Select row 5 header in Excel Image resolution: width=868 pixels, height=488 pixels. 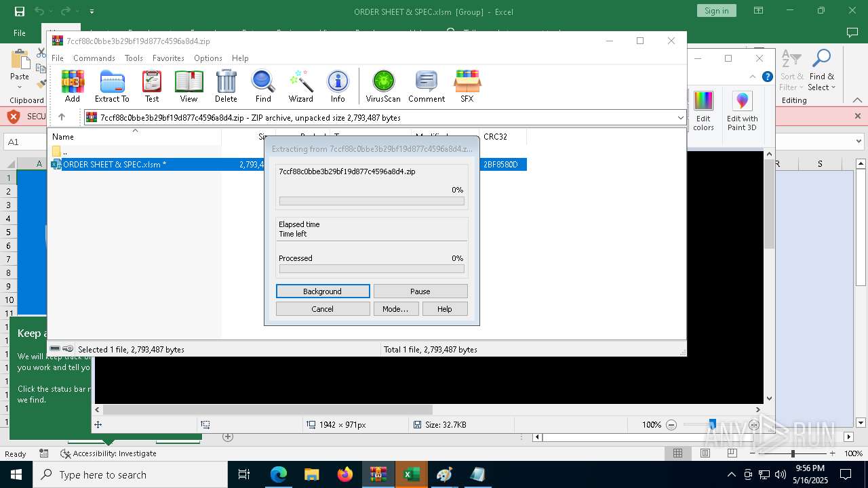tap(9, 232)
